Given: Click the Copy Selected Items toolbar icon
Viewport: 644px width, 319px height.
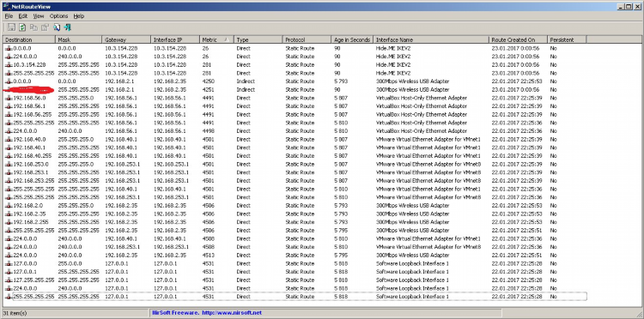Looking at the screenshot, I should (x=33, y=27).
